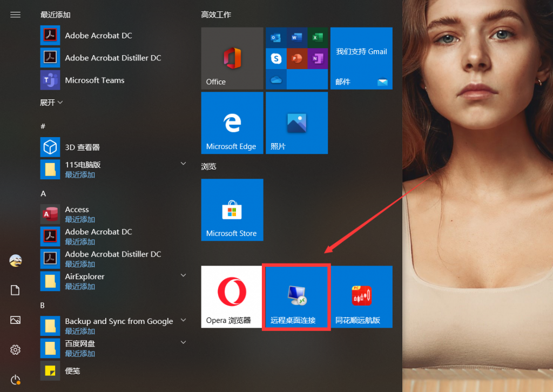This screenshot has width=553, height=392.
Task: Open Adobe Acrobat Distiller DC in A section
Action: [113, 259]
